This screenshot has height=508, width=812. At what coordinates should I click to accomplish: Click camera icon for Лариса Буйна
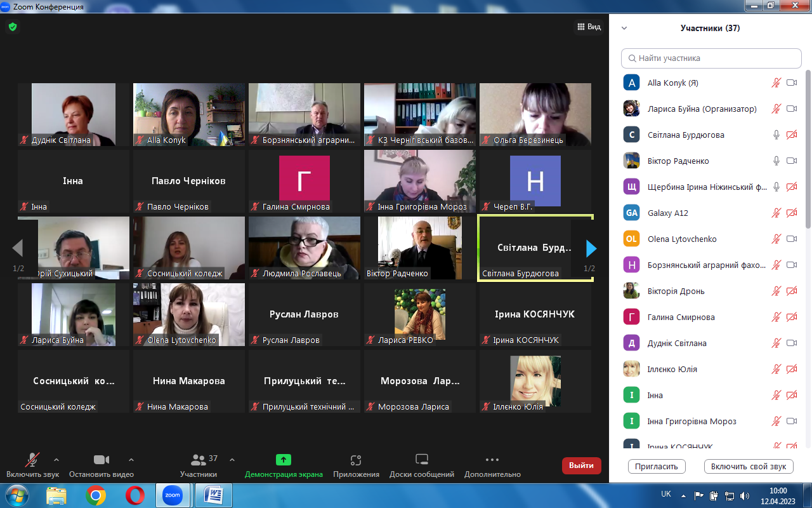(792, 109)
